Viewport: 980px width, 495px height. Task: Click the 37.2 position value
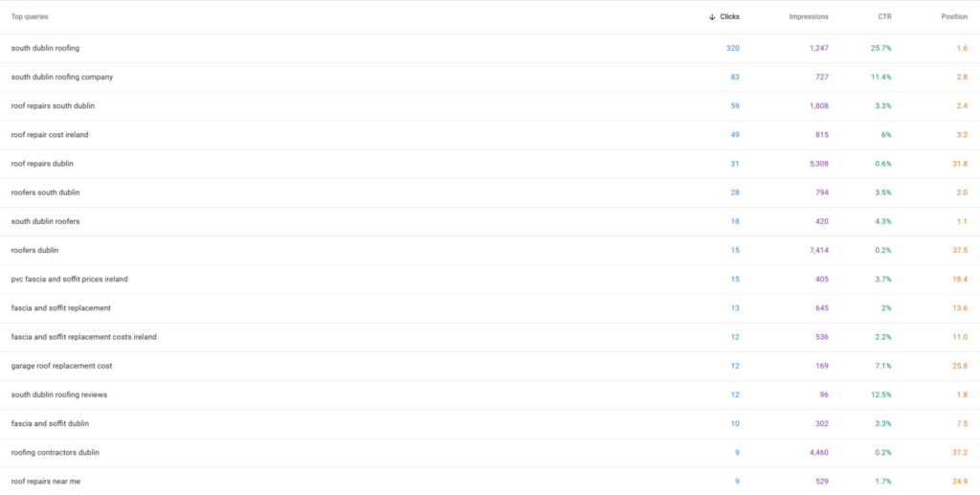960,453
